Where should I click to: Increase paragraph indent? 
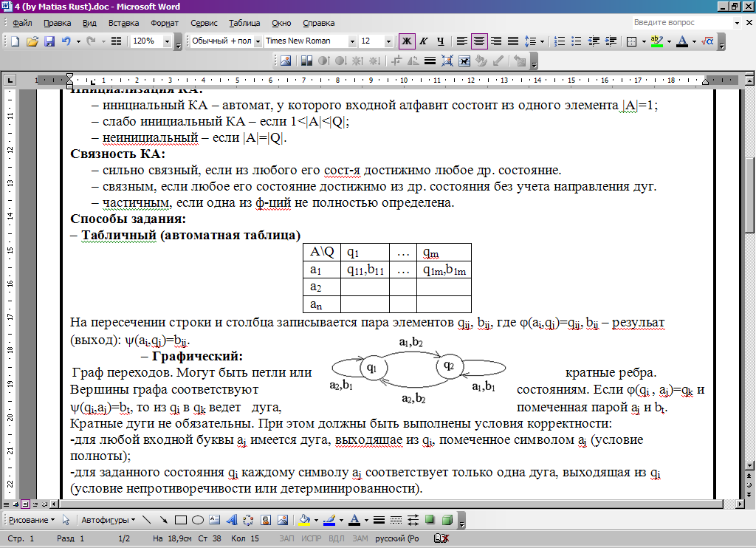[611, 41]
